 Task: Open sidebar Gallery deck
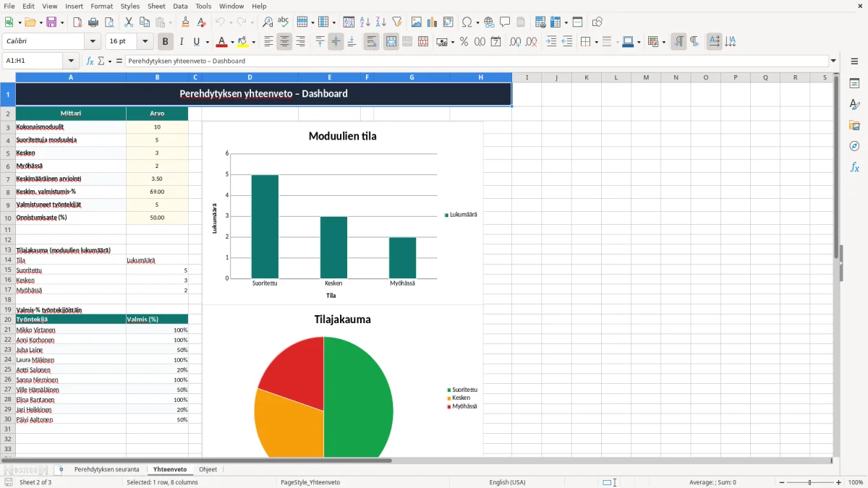[x=854, y=126]
